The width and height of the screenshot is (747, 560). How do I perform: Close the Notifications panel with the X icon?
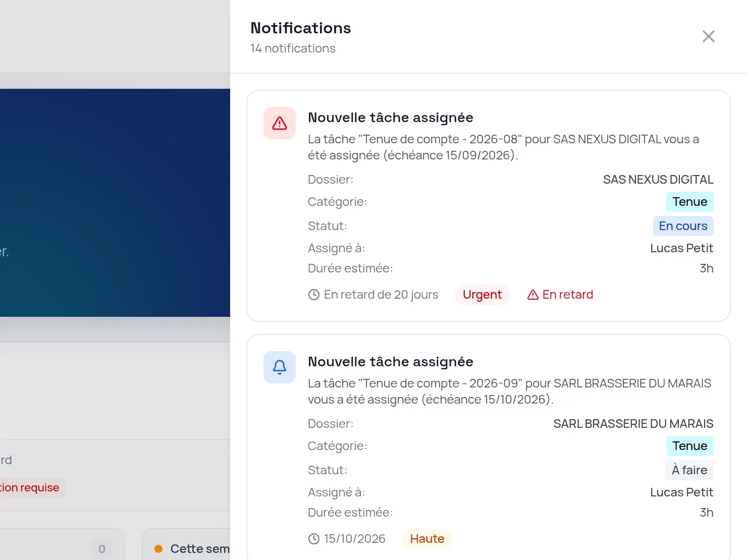(x=709, y=36)
